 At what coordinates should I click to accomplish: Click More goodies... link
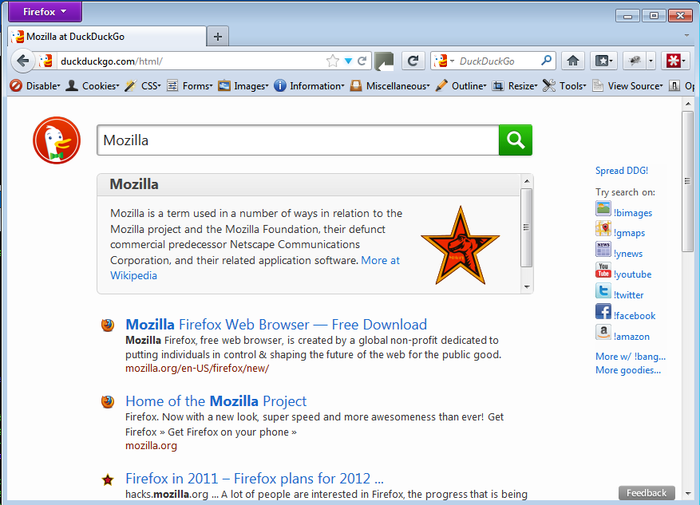point(628,370)
